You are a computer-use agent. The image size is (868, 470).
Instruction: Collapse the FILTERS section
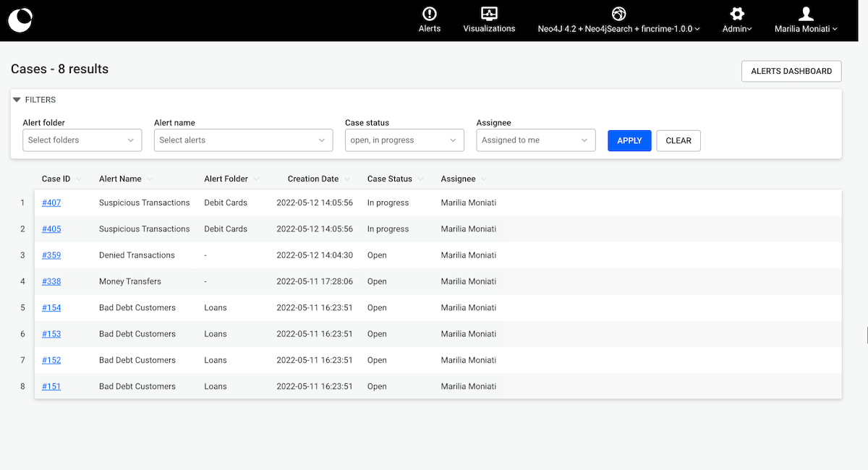(x=17, y=100)
